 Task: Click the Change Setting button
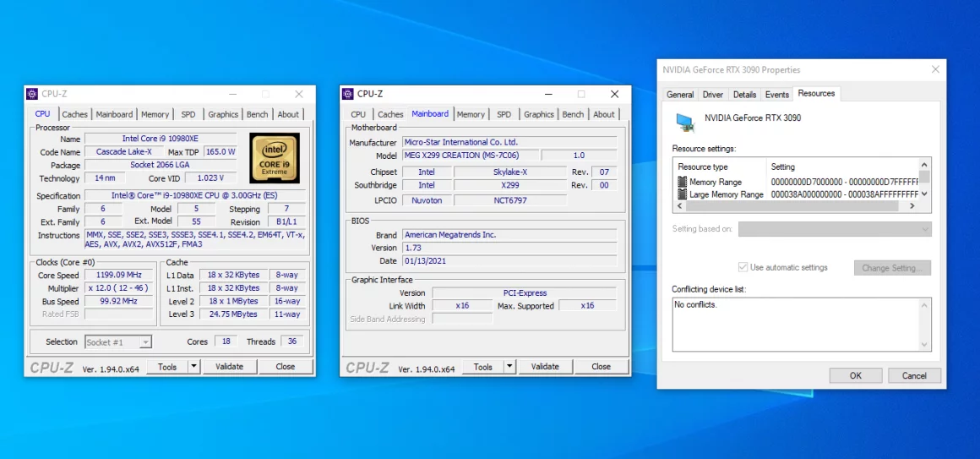click(892, 268)
